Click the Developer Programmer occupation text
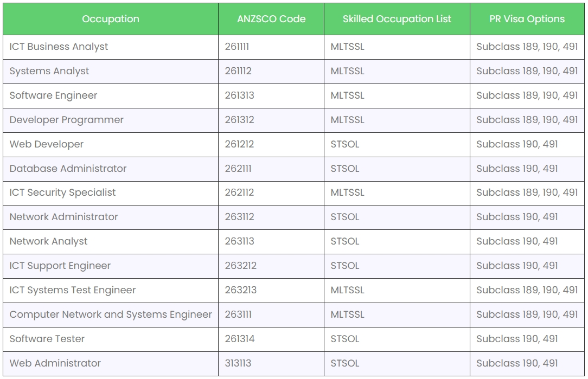The width and height of the screenshot is (588, 379). click(66, 120)
